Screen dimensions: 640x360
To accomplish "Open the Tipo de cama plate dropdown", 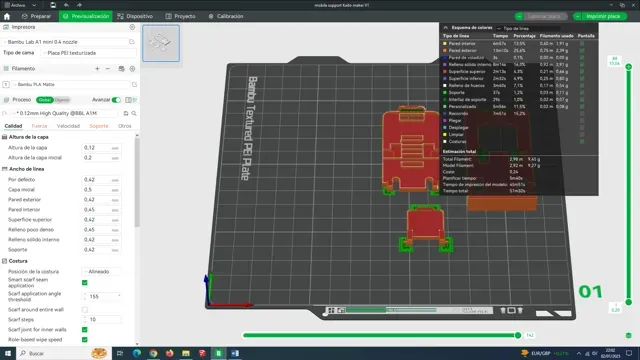I will pos(89,53).
